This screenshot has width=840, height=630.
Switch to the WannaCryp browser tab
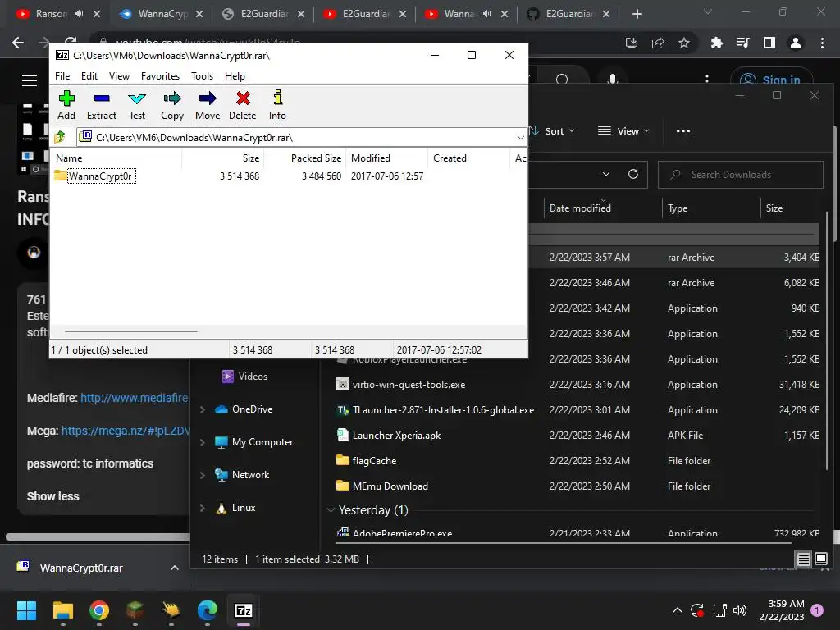point(160,14)
